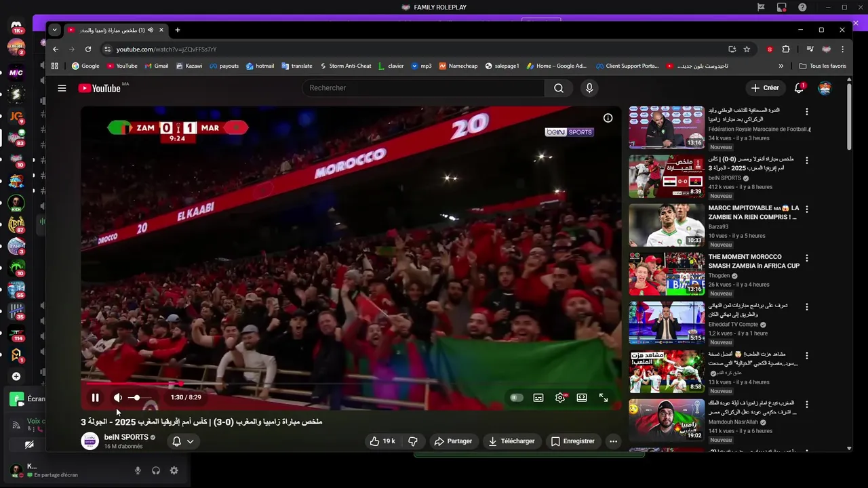Like the video with 19 k

coord(382,441)
